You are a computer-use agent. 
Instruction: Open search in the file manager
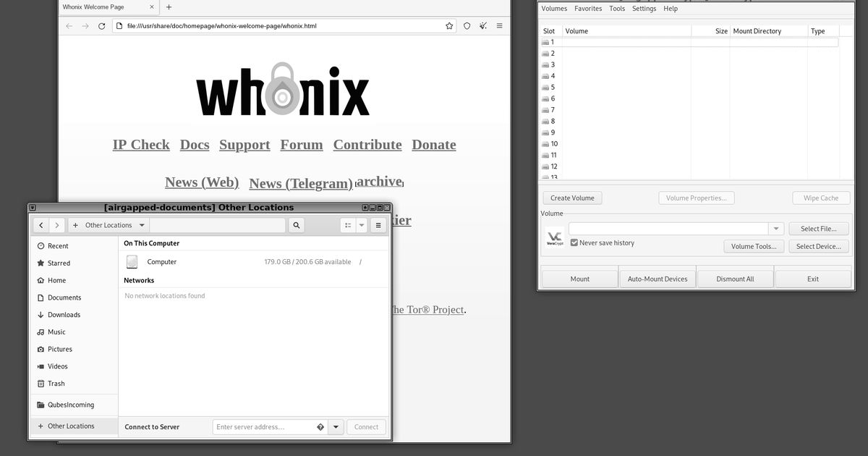tap(296, 225)
